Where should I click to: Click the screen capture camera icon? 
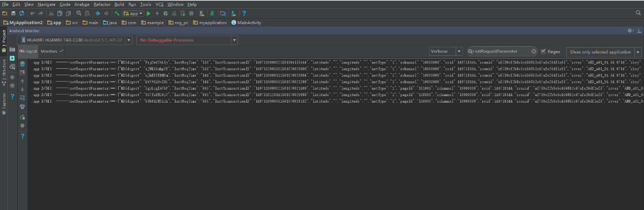(x=12, y=49)
